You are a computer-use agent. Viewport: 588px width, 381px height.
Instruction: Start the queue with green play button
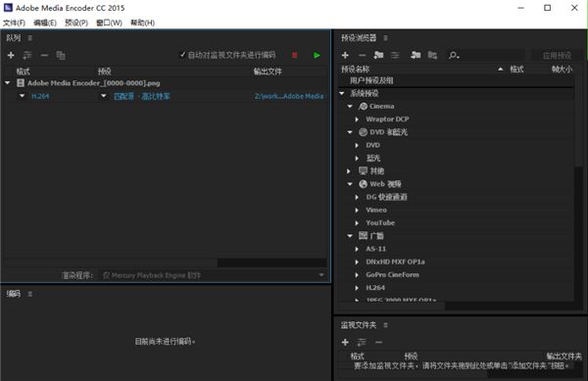click(x=317, y=56)
